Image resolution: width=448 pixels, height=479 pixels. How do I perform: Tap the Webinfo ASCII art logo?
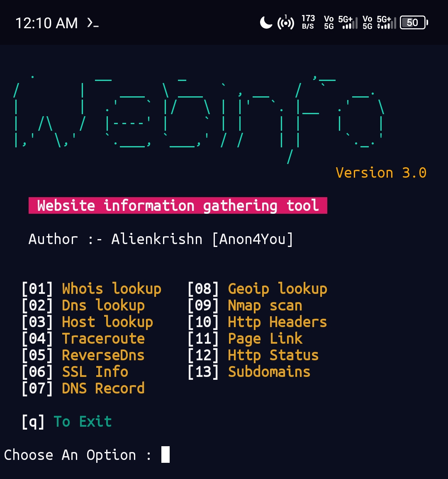pyautogui.click(x=199, y=119)
